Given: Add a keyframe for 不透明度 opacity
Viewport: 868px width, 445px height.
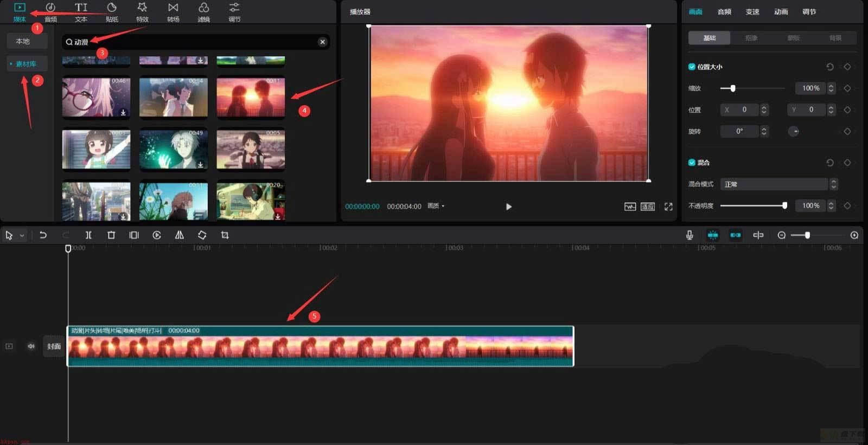Looking at the screenshot, I should (x=847, y=205).
